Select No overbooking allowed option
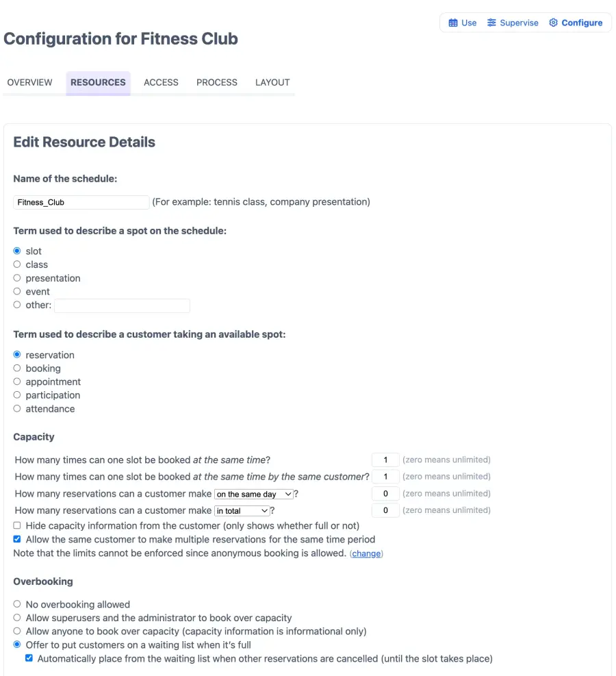 17,604
